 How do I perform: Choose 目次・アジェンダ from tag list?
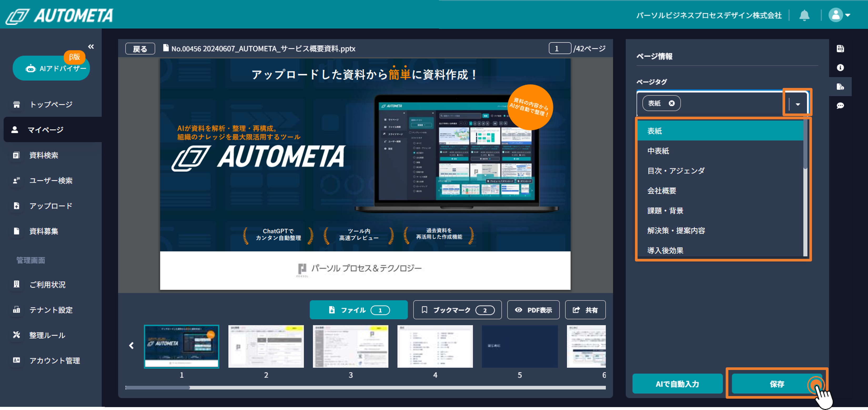[x=720, y=171]
